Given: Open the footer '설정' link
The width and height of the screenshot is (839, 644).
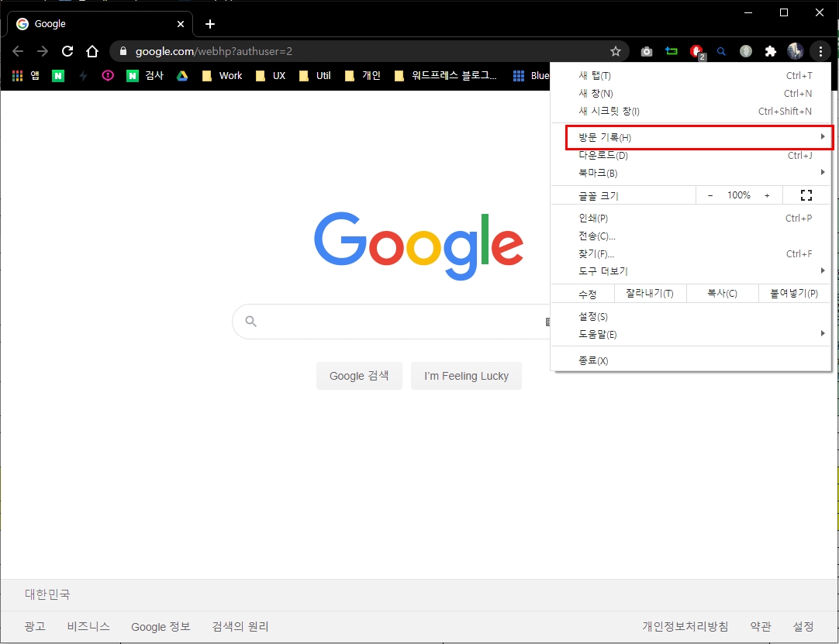Looking at the screenshot, I should coord(803,626).
